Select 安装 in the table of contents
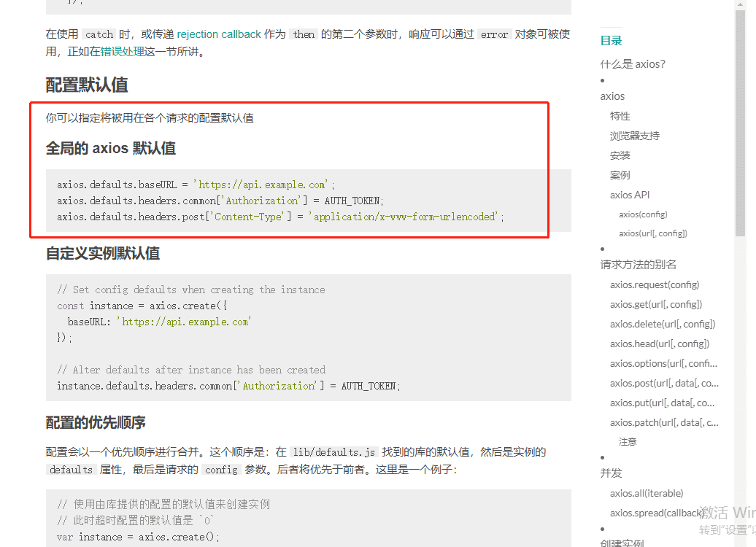 pyautogui.click(x=620, y=155)
